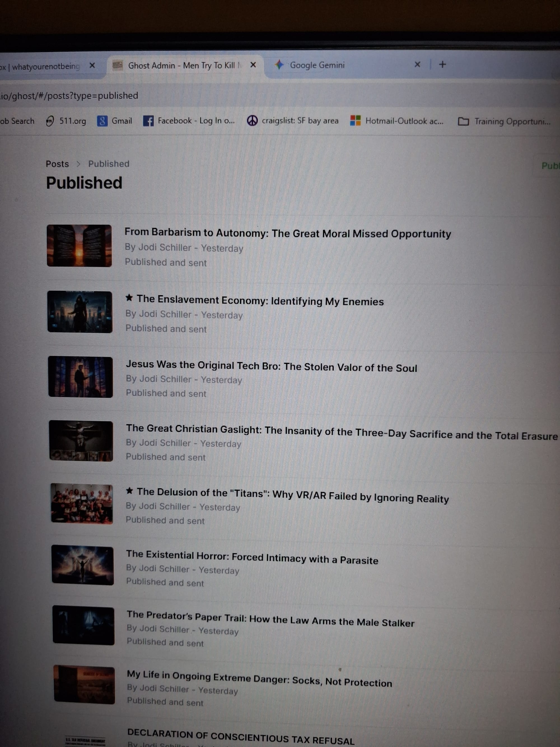Image resolution: width=560 pixels, height=747 pixels.
Task: Open the Predator's Paper Trail post
Action: (270, 619)
